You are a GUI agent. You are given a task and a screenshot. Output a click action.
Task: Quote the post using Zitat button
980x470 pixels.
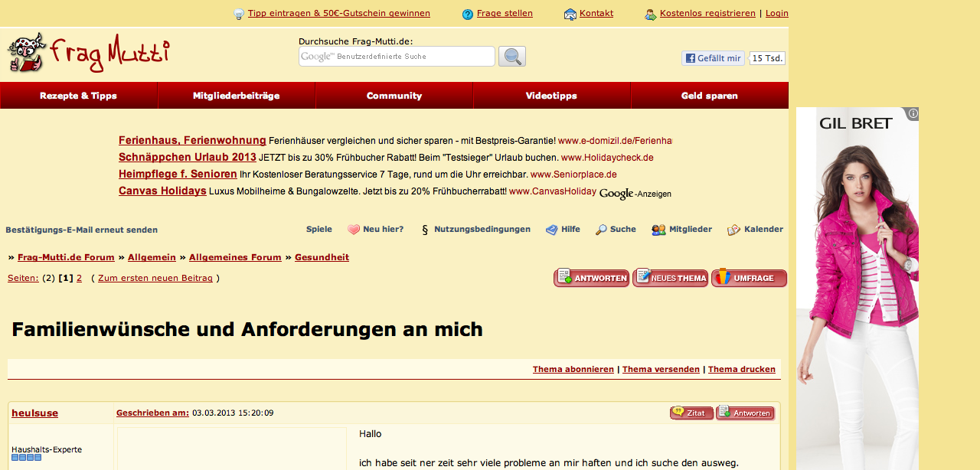[691, 413]
